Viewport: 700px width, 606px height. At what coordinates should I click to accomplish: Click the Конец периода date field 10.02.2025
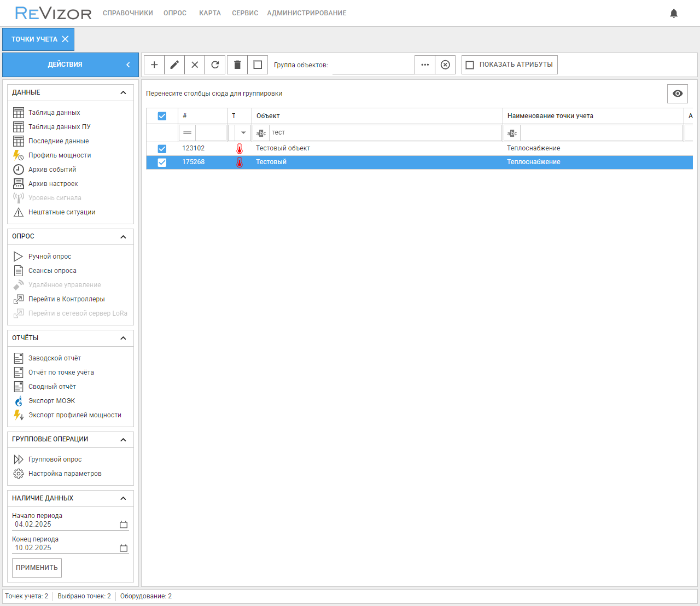66,548
